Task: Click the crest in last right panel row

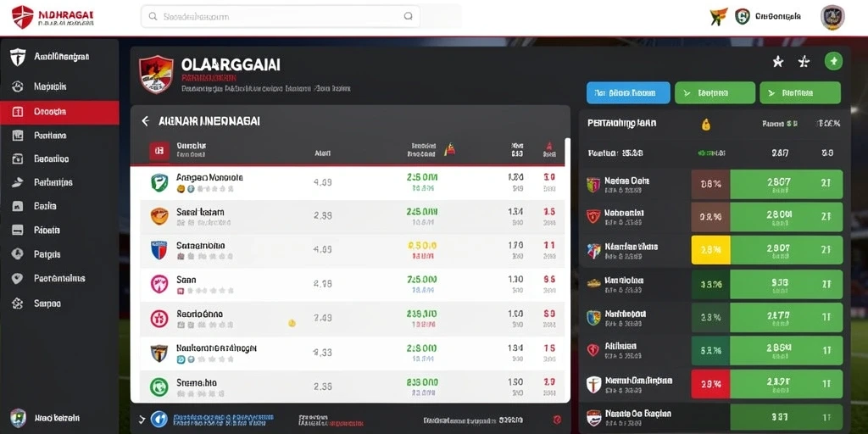Action: 593,417
